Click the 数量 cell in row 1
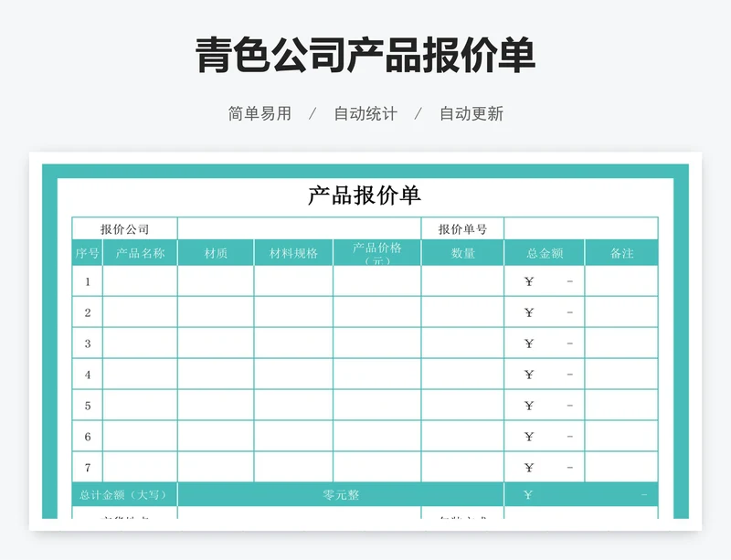 tap(462, 281)
